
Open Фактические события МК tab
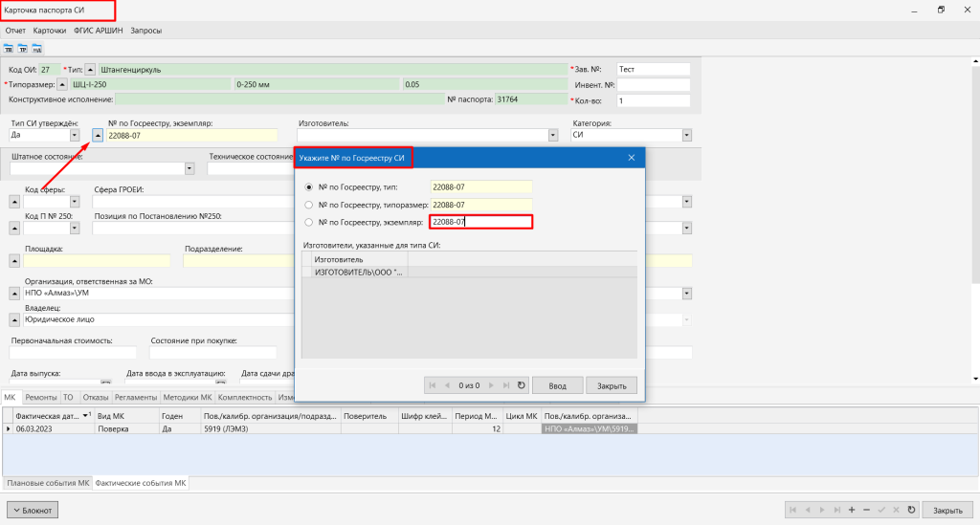pyautogui.click(x=141, y=483)
